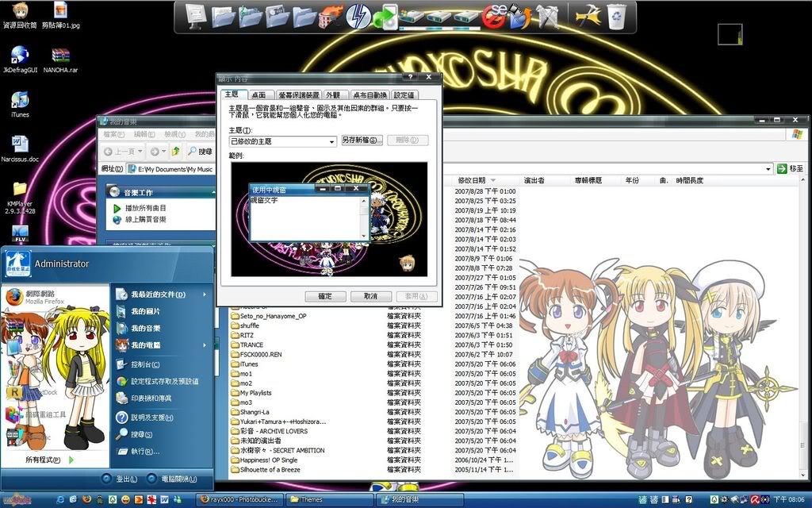Expand 所有程式 in the Start menu

[x=49, y=460]
